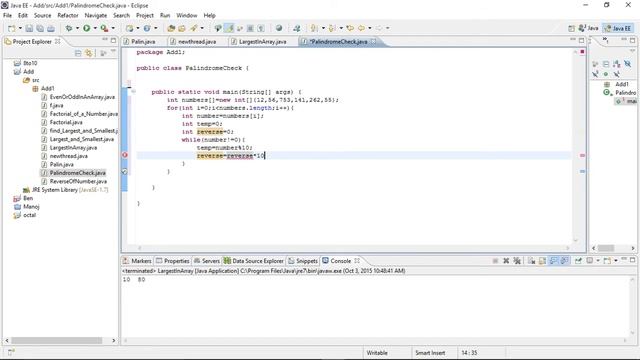Click the Open Task folder icon

[182, 28]
